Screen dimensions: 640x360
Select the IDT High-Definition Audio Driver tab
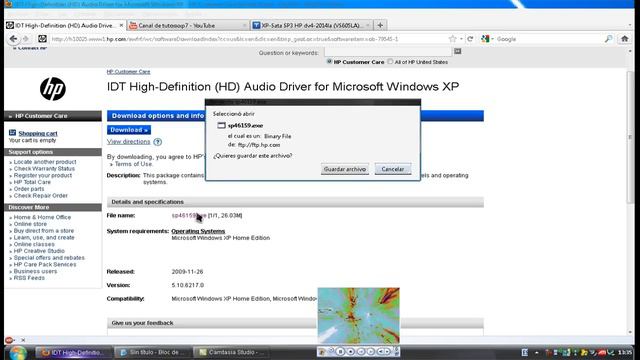click(64, 25)
